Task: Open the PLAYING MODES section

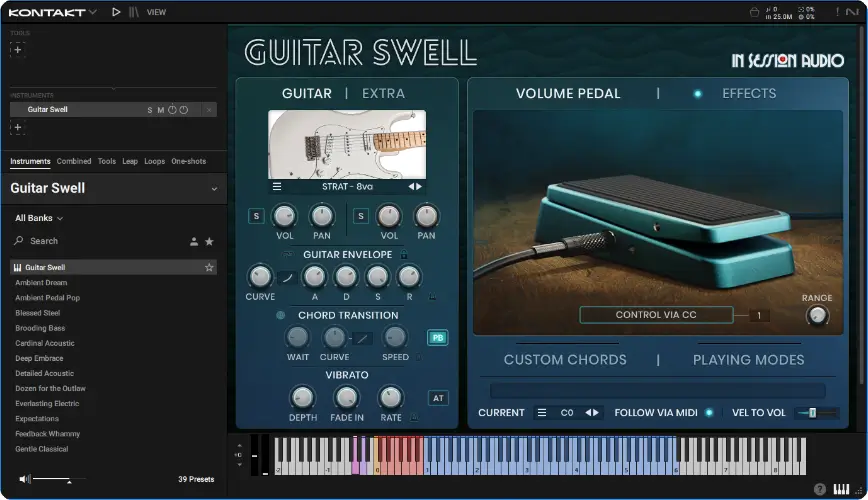Action: pos(748,360)
